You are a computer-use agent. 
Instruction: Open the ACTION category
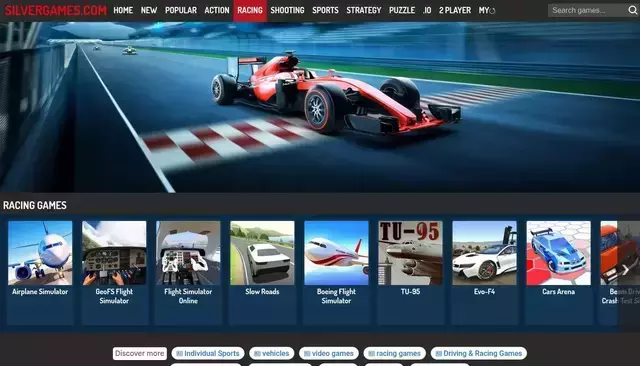click(217, 10)
